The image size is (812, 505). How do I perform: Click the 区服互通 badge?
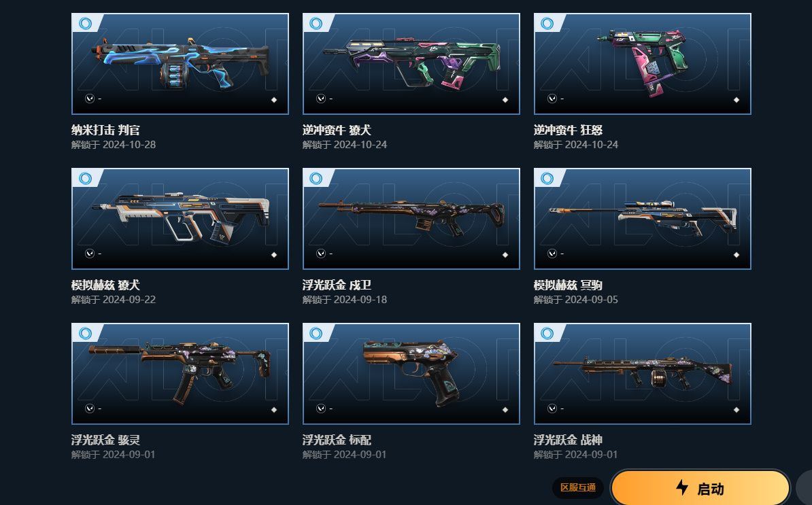[578, 487]
